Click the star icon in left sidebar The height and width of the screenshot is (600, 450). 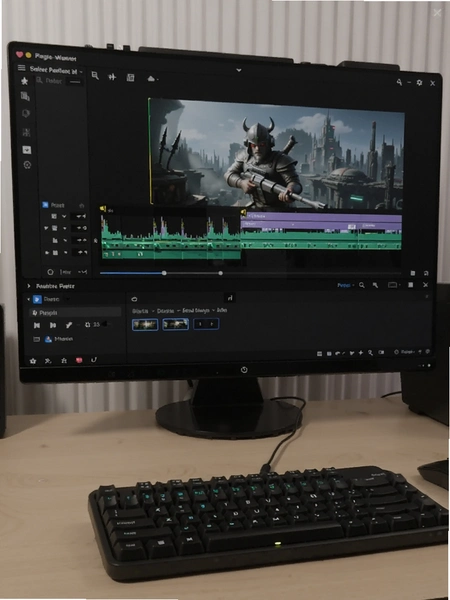pos(24,81)
